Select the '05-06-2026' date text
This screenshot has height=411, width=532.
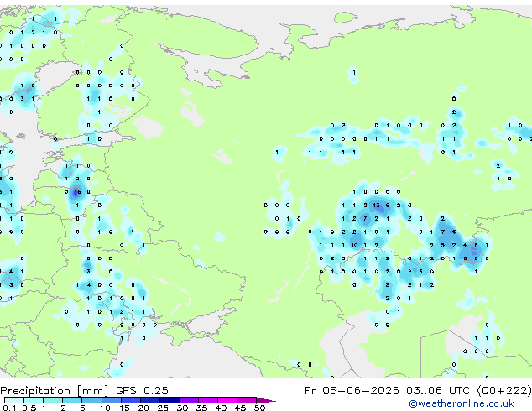coord(361,391)
